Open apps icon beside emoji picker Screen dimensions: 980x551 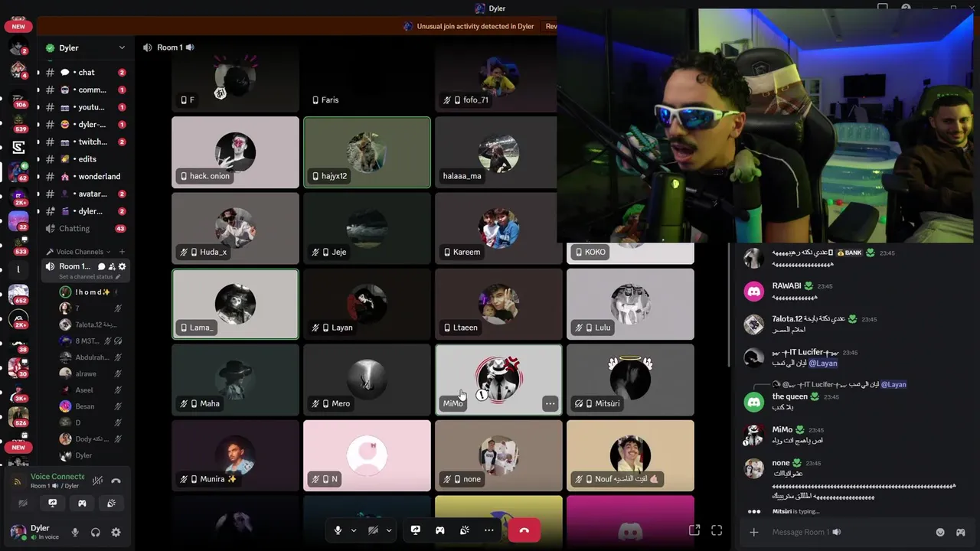(x=961, y=532)
